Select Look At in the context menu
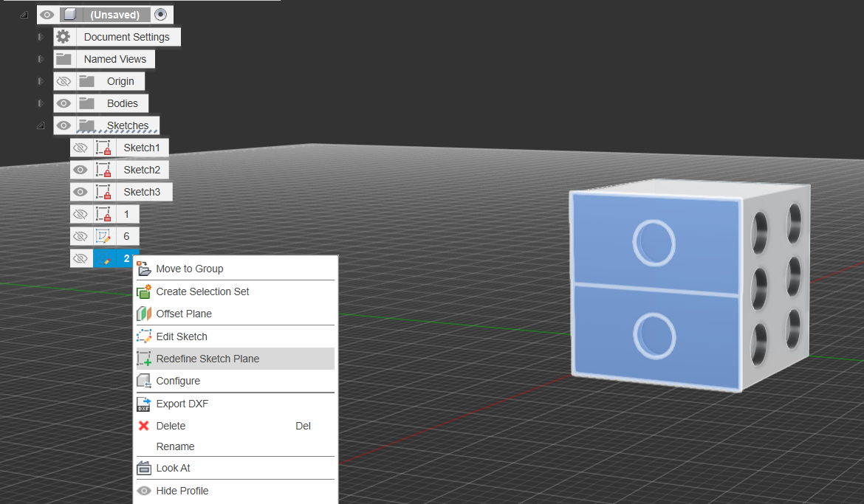This screenshot has width=864, height=504. (173, 468)
